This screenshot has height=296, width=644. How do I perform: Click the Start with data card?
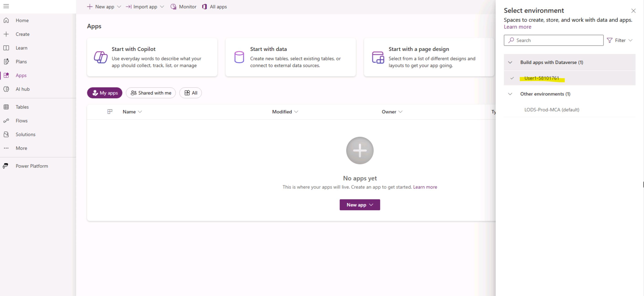click(290, 57)
